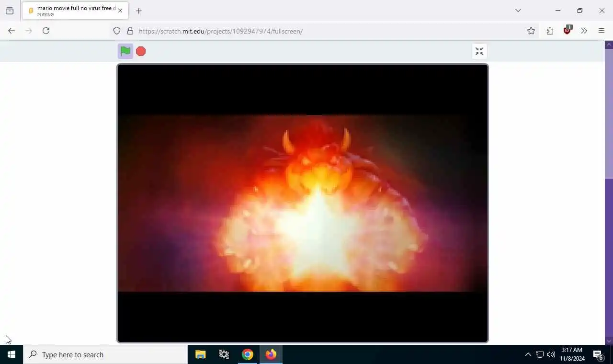The width and height of the screenshot is (613, 364).
Task: Restore down the Firefox window
Action: tap(580, 11)
